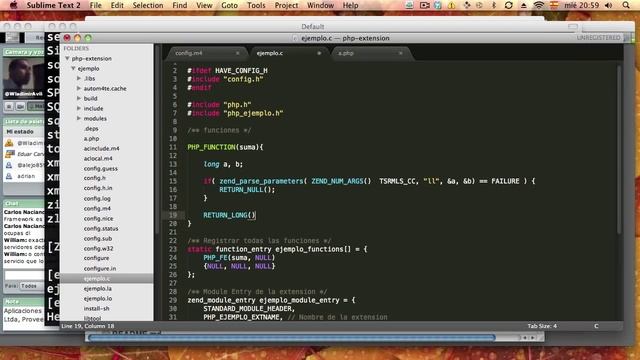Open config.w32 in the sidebar
640x360 pixels.
click(98, 248)
